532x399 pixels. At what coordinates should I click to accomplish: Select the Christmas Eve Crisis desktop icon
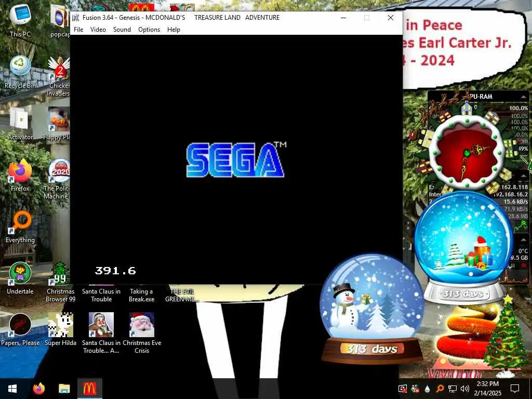pos(142,333)
